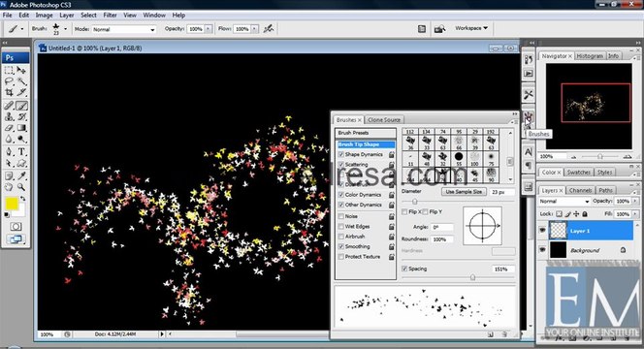
Task: Expand layer Opacity arrow in Layers panel
Action: coord(636,202)
